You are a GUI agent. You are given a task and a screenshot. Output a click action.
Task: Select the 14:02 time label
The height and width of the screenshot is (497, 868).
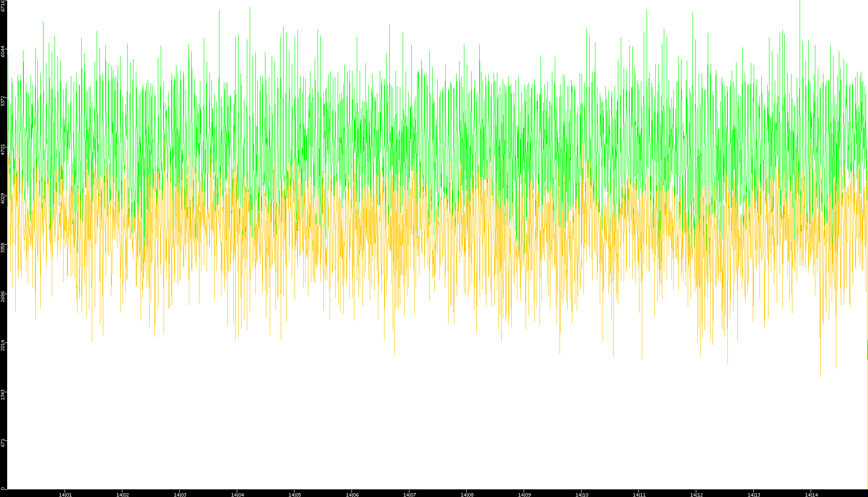[x=122, y=495]
